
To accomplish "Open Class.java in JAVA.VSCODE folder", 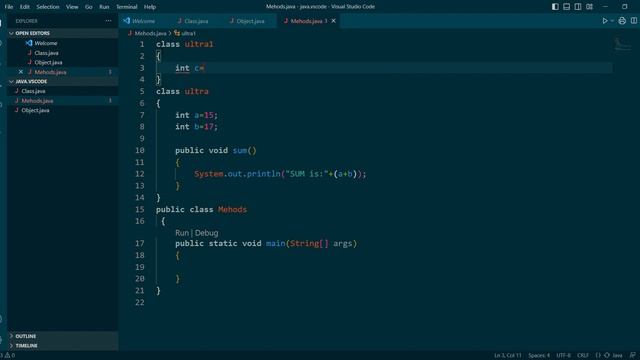I will click(x=33, y=91).
